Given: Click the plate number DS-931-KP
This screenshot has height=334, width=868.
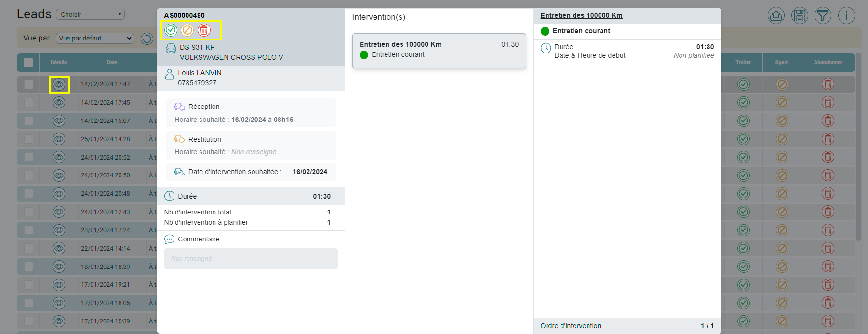Looking at the screenshot, I should point(197,47).
